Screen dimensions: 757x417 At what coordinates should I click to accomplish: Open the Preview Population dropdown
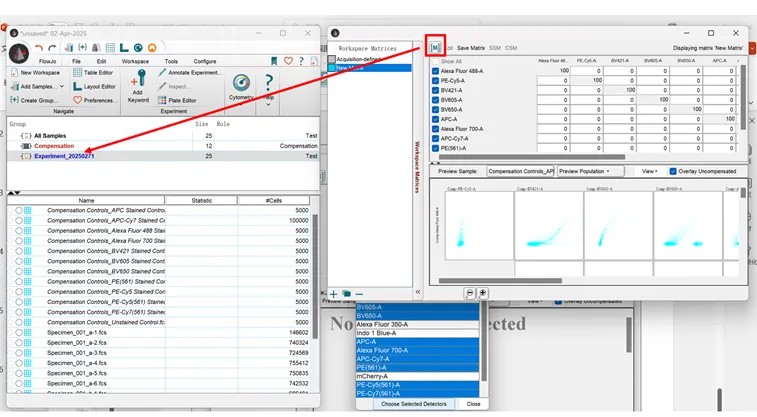pos(584,171)
